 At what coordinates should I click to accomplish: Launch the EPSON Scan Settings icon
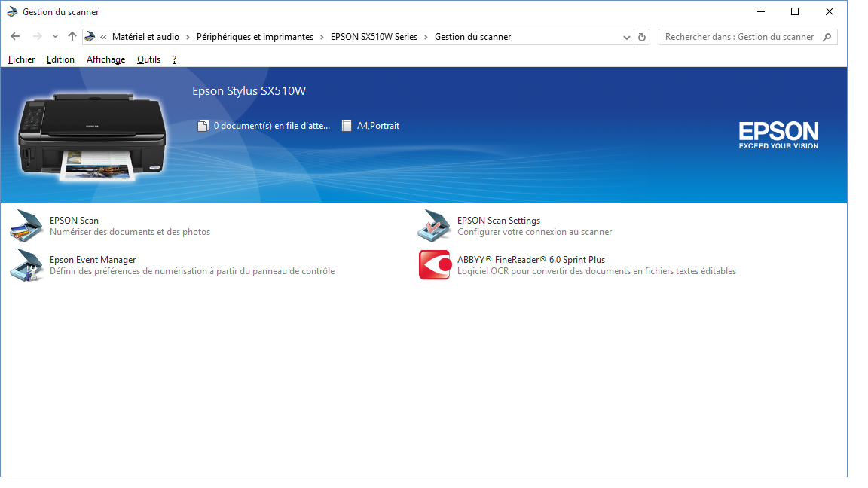click(x=434, y=226)
